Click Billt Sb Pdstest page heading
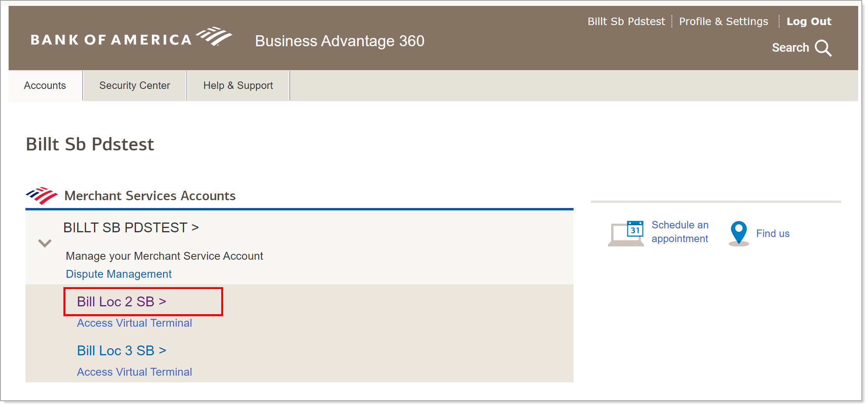The height and width of the screenshot is (407, 868). [90, 144]
